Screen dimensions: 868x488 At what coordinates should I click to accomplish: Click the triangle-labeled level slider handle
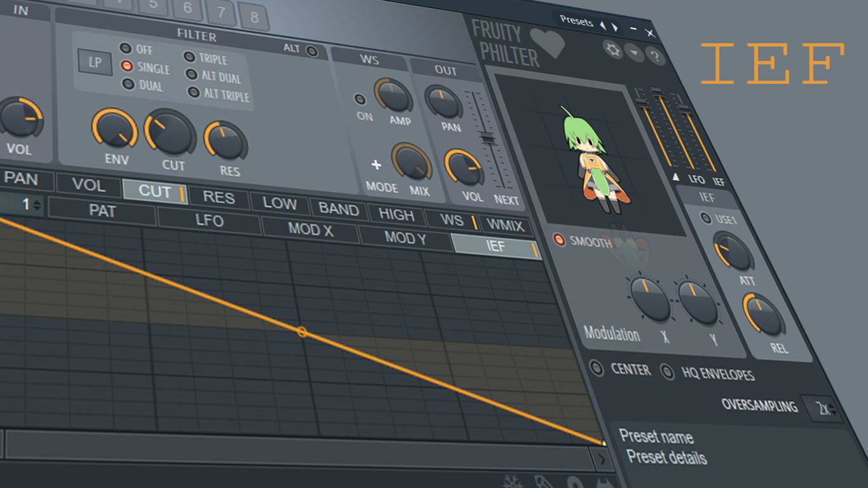[x=641, y=102]
